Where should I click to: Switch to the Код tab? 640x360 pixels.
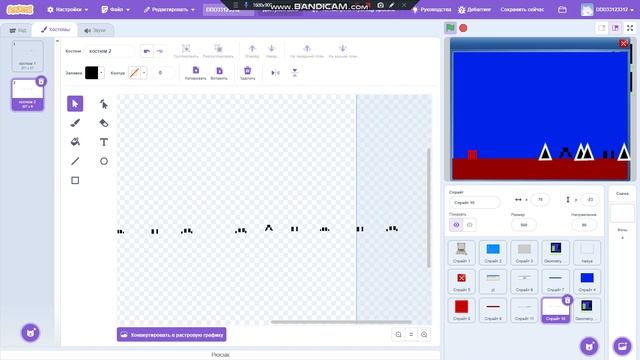pyautogui.click(x=18, y=30)
